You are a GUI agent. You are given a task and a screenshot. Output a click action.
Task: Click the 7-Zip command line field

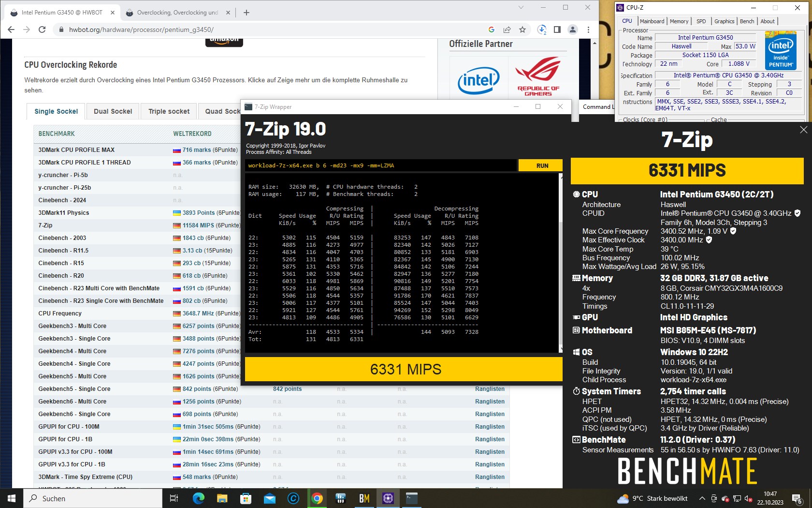[380, 165]
